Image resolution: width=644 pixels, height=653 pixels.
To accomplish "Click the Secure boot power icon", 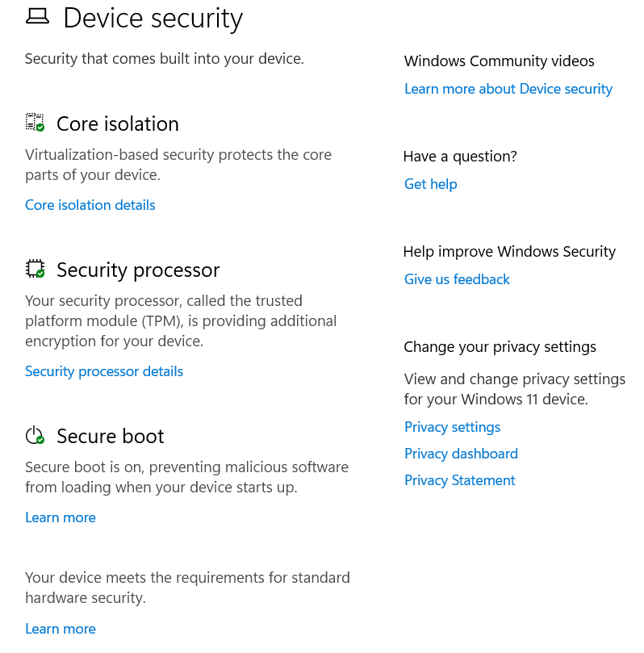I will [x=35, y=436].
